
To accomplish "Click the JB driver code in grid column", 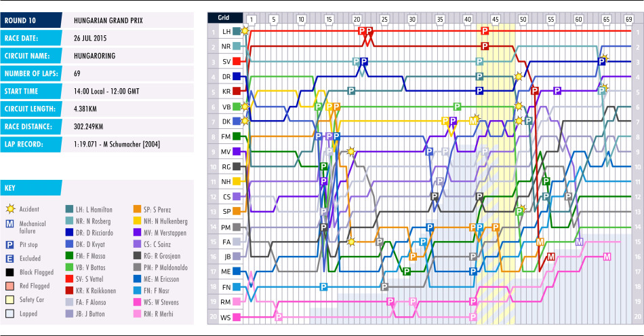I will (x=227, y=257).
